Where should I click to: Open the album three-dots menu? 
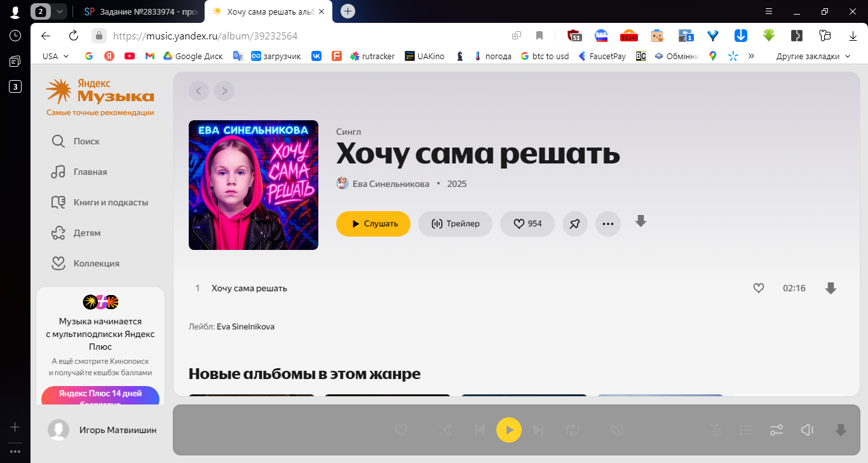(x=608, y=224)
